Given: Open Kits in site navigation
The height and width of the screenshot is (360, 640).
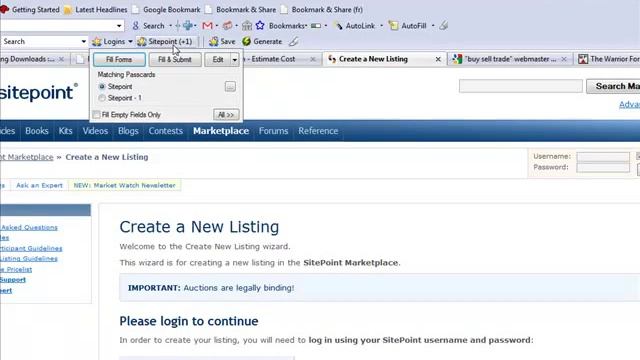Looking at the screenshot, I should click(x=65, y=131).
